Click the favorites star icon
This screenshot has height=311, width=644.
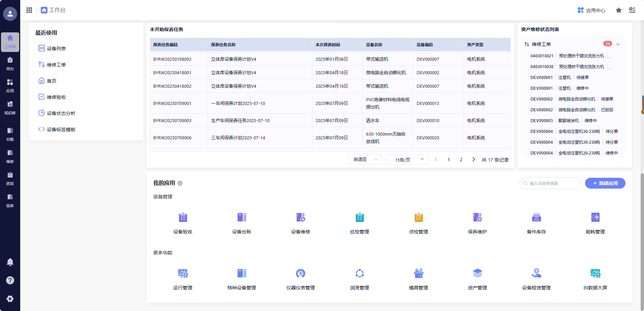(618, 10)
